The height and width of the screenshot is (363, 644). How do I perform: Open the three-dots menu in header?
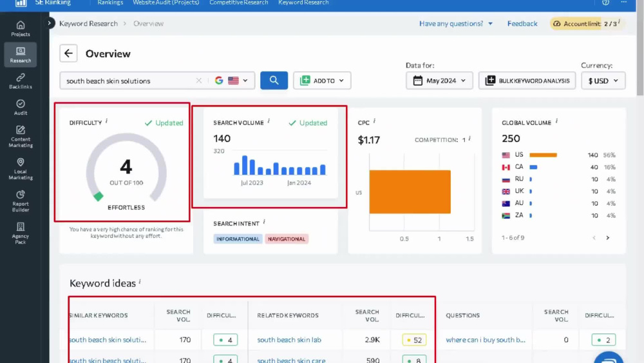click(624, 3)
